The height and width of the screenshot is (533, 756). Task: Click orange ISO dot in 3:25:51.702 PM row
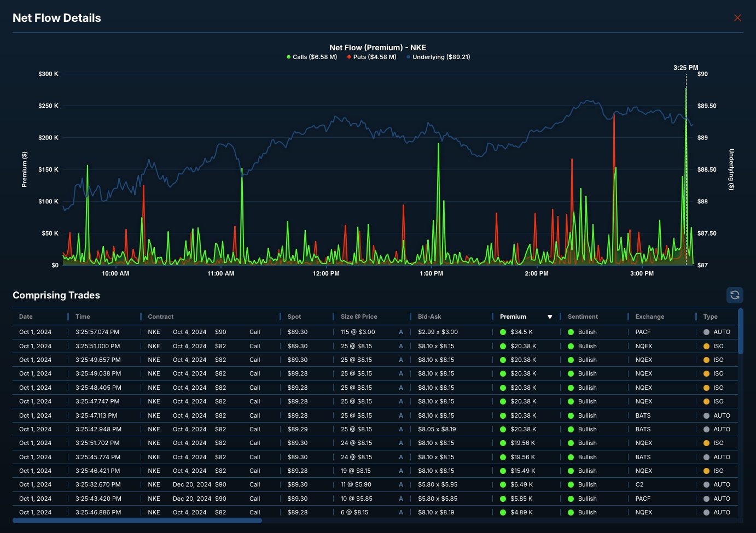click(706, 443)
